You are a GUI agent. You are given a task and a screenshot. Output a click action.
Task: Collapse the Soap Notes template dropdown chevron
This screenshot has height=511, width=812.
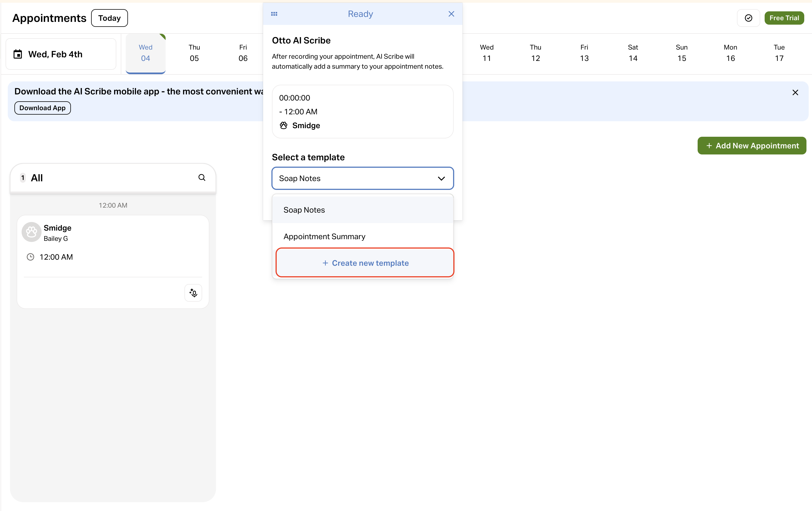(441, 178)
